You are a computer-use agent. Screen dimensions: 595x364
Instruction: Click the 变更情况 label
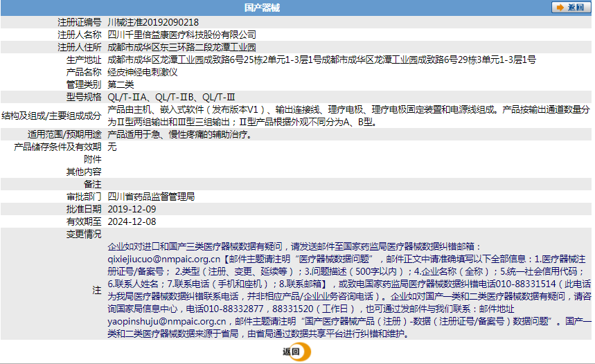84,235
